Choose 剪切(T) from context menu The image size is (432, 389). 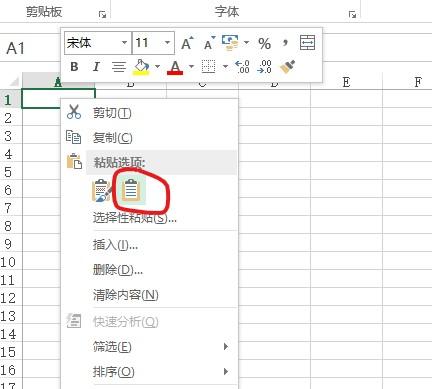tap(150, 113)
